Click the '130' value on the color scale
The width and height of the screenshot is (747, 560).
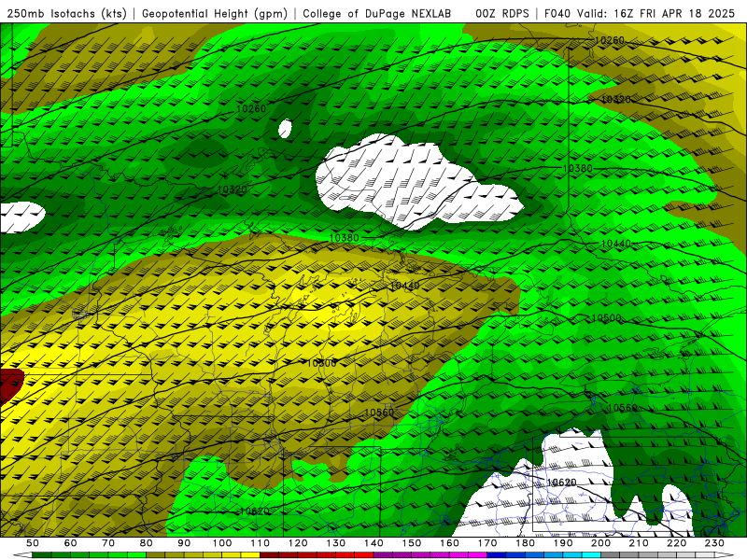(x=335, y=543)
